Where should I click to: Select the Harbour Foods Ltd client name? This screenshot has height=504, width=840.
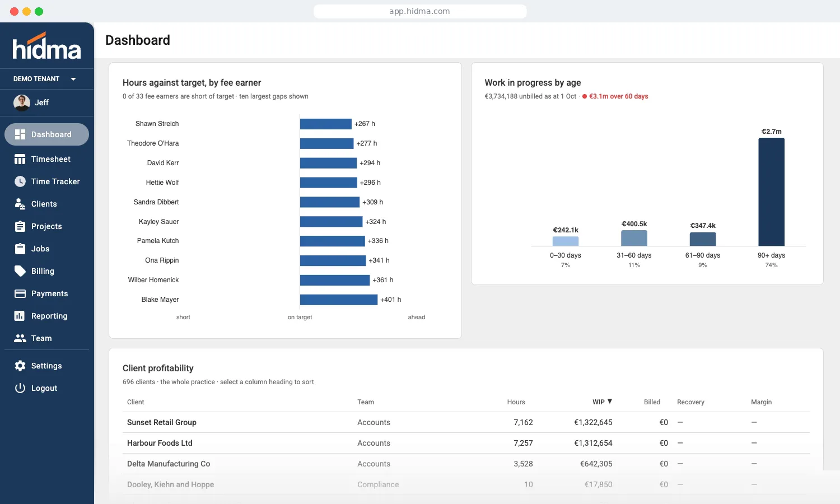pyautogui.click(x=160, y=443)
